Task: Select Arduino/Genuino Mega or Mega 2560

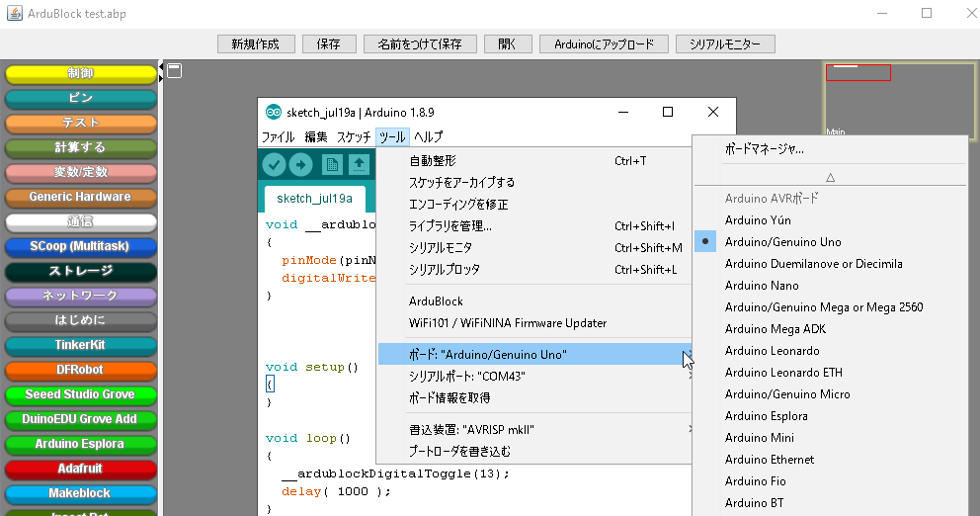Action: tap(830, 307)
